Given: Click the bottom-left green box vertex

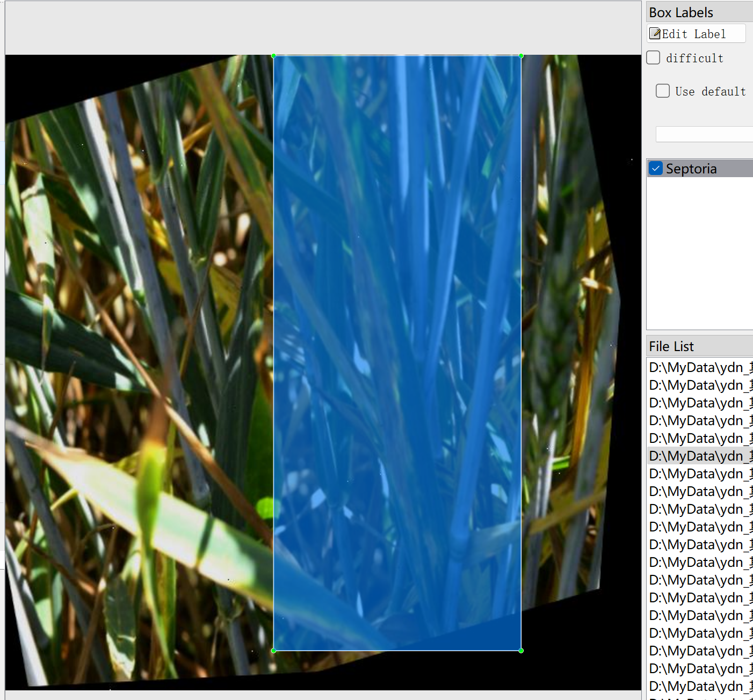Looking at the screenshot, I should [274, 651].
